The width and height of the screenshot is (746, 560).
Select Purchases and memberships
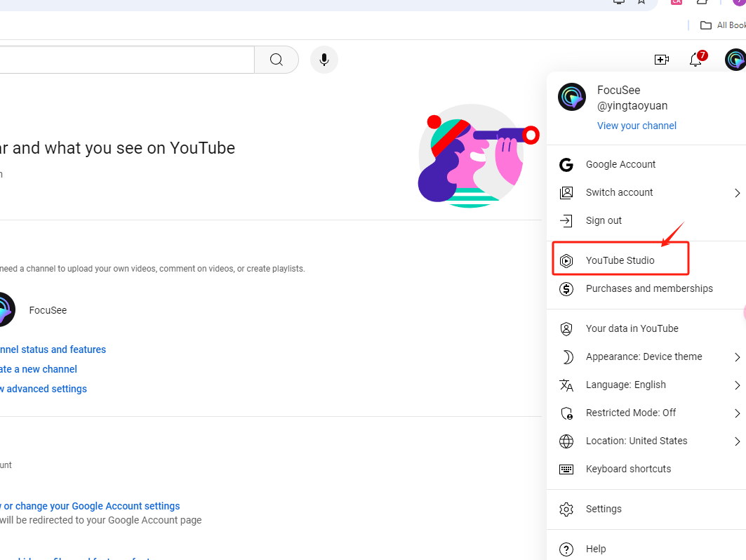point(648,288)
